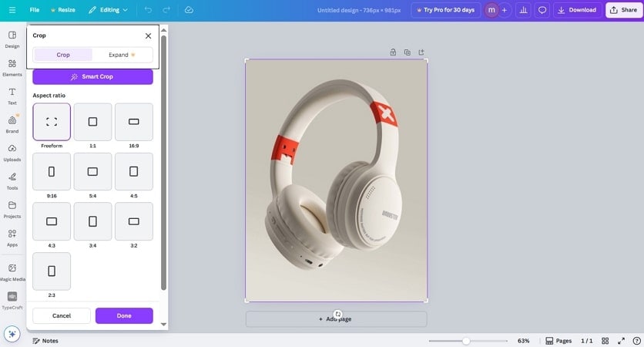Open the Tools sidebar panel

click(12, 181)
